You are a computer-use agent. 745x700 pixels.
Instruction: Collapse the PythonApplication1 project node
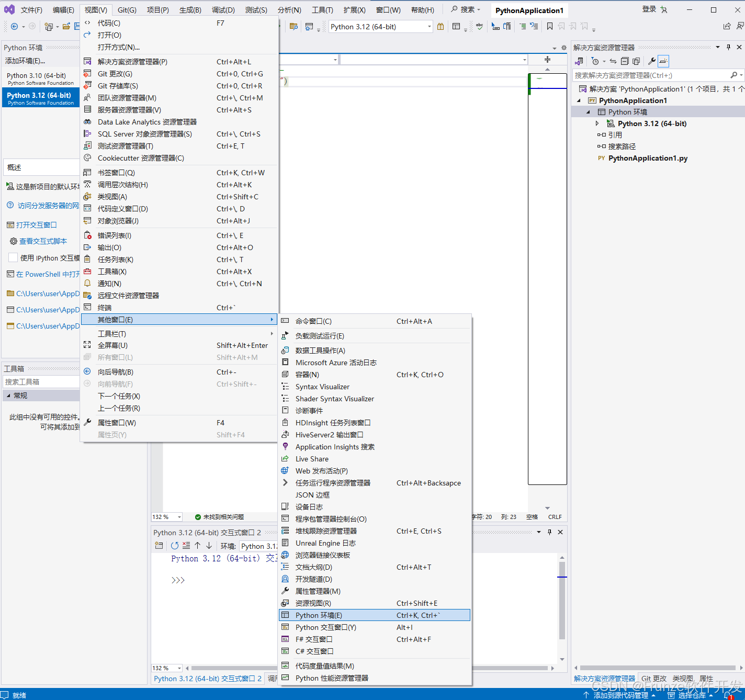579,100
